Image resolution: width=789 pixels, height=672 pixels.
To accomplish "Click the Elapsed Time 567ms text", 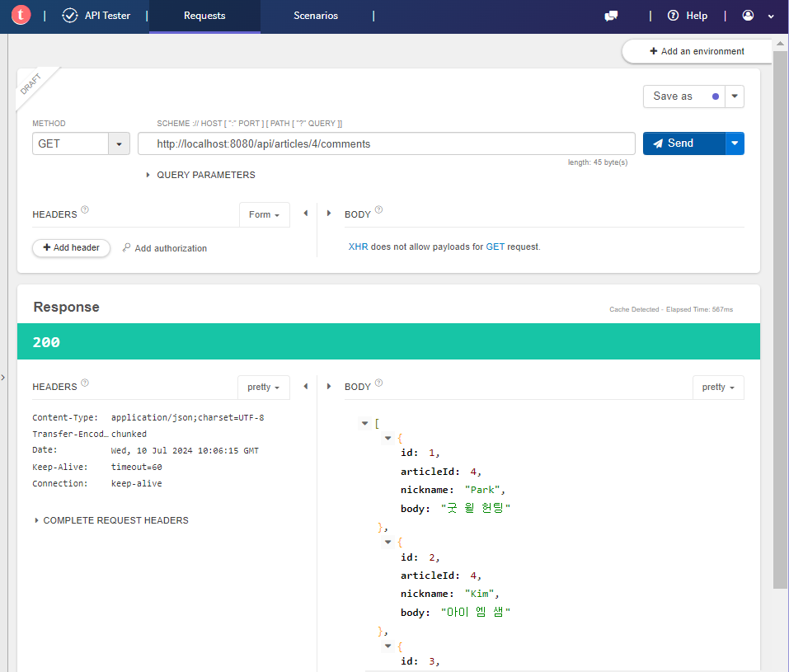I will pyautogui.click(x=699, y=309).
